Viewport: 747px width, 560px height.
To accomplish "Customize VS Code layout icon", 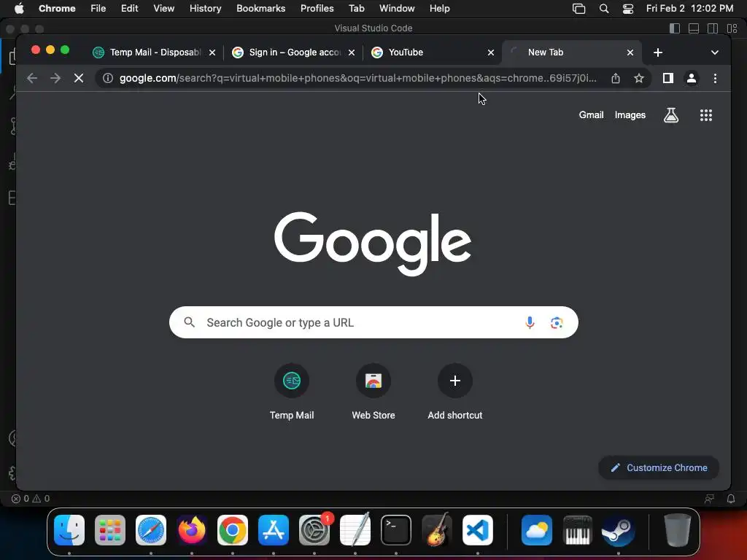I will click(x=732, y=28).
